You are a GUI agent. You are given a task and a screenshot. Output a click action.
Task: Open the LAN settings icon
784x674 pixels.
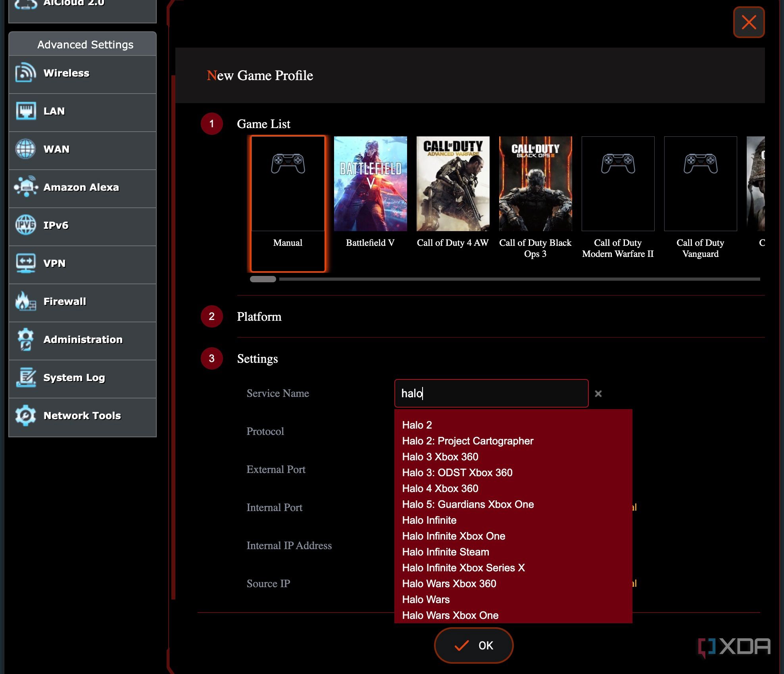[25, 111]
